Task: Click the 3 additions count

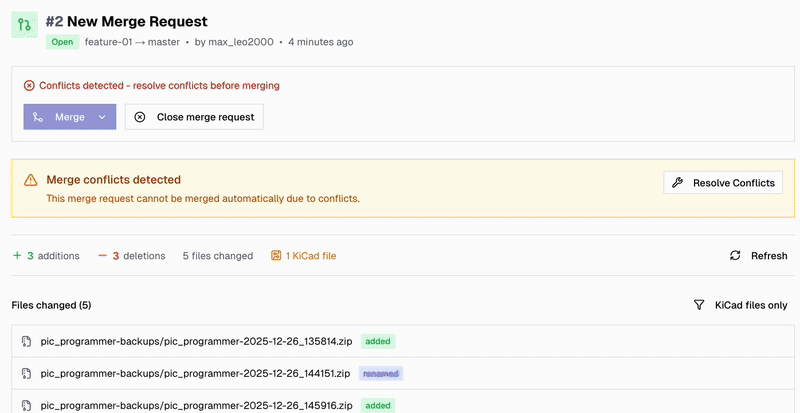Action: tap(46, 256)
